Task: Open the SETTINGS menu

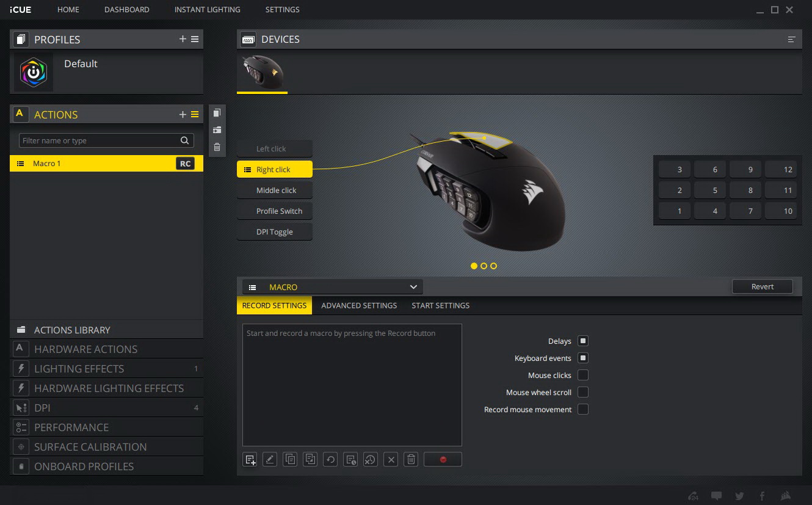Action: tap(283, 10)
